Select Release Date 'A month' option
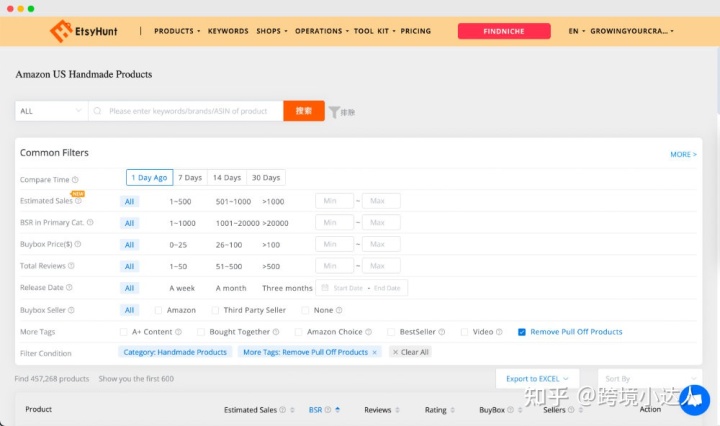Image resolution: width=720 pixels, height=426 pixels. pyautogui.click(x=231, y=288)
